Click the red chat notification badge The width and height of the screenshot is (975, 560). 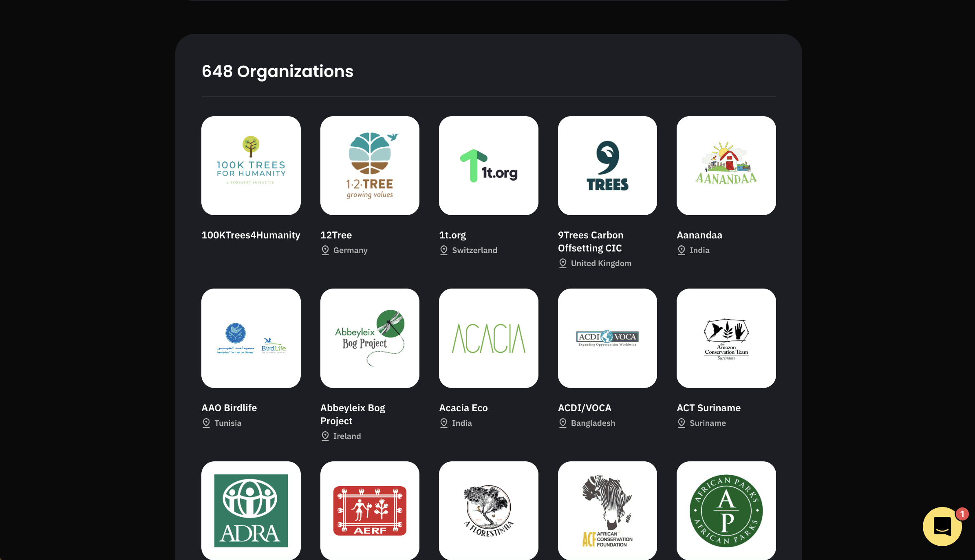tap(962, 514)
